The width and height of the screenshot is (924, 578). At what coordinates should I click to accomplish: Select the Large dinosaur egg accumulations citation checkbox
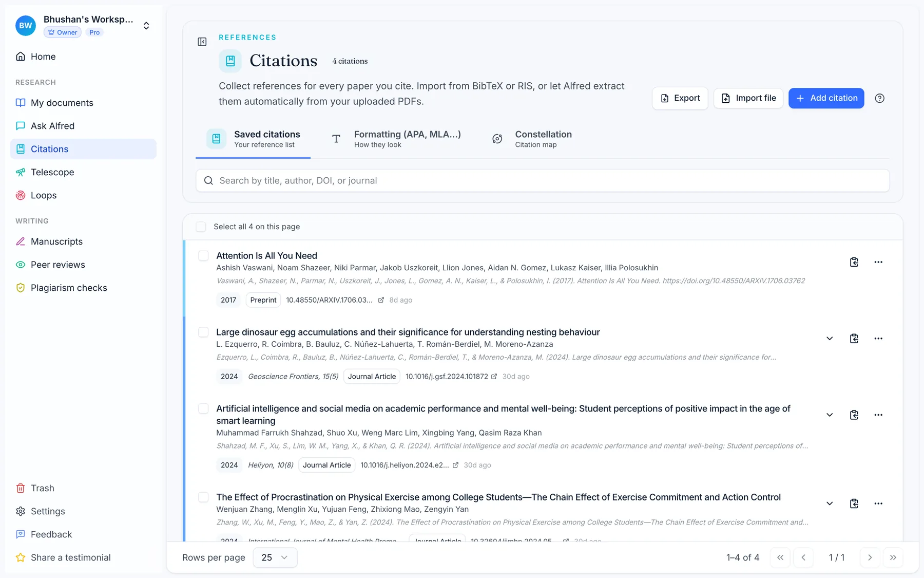click(203, 332)
